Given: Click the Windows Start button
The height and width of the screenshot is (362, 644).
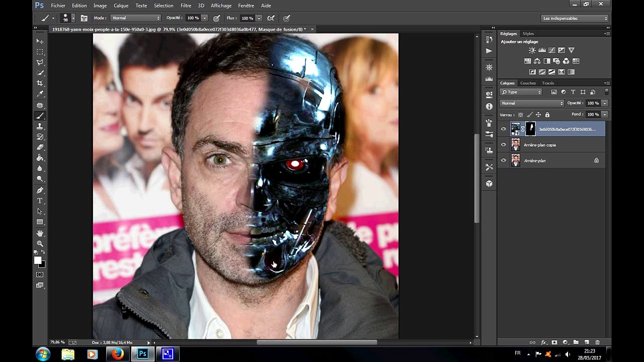Looking at the screenshot, I should (x=43, y=354).
